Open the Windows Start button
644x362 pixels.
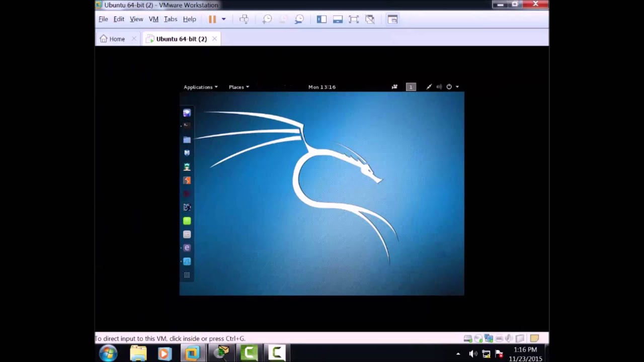[108, 353]
